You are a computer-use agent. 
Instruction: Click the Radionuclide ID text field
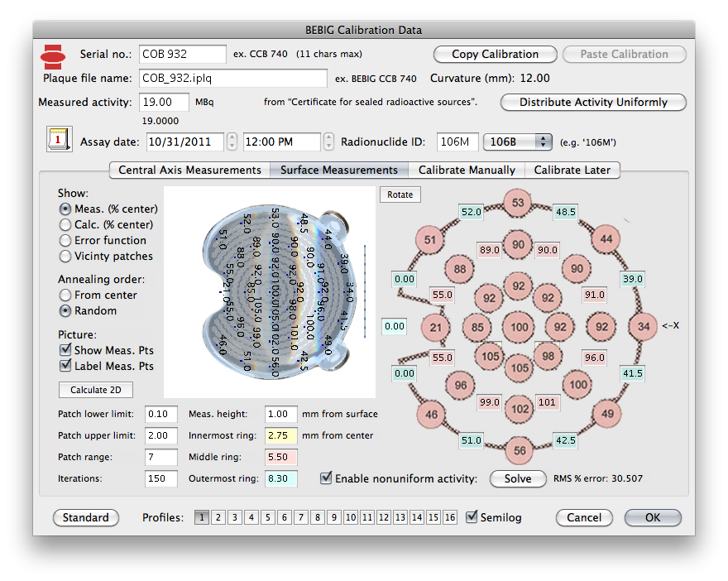tap(457, 142)
